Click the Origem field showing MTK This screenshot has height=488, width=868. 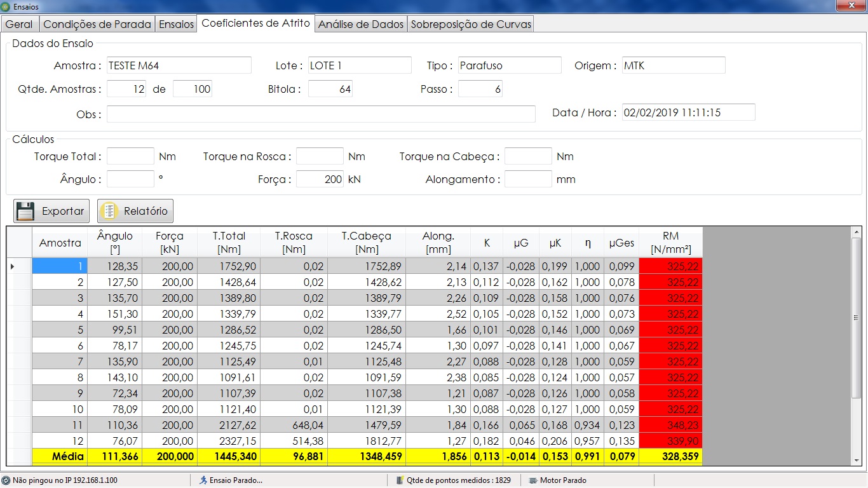coord(674,65)
